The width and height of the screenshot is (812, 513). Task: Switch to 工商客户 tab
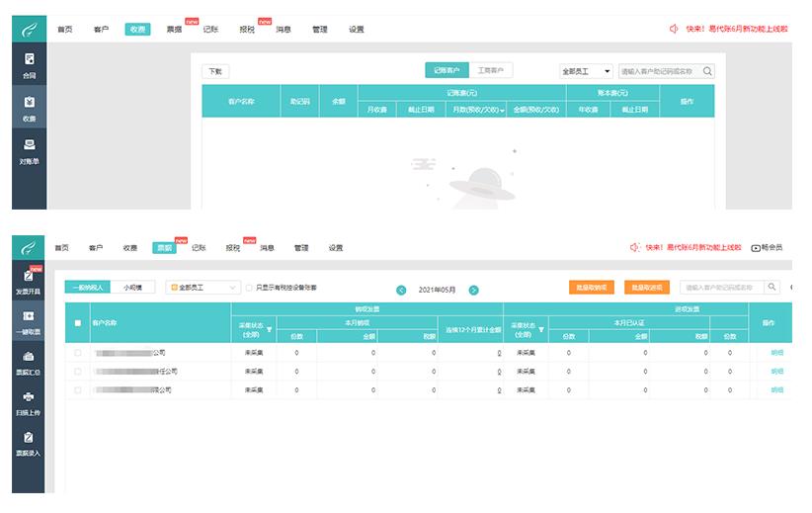[490, 70]
